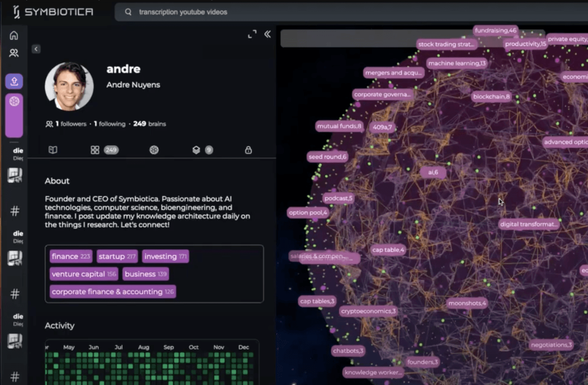Click the digital transformat... graph label
Viewport: 588px width, 385px height.
[529, 224]
